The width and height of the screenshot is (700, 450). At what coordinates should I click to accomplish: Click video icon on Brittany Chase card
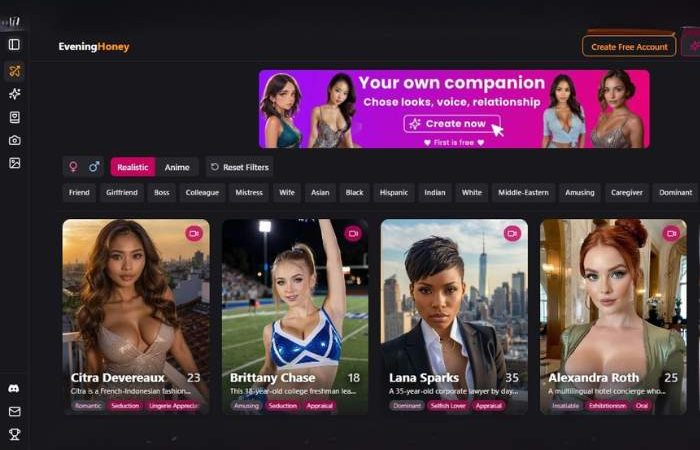tap(353, 233)
